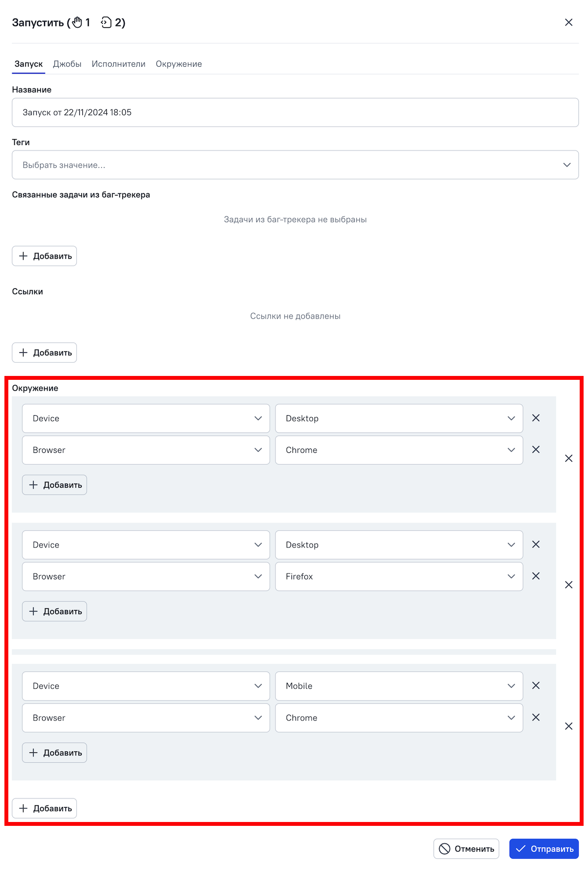This screenshot has width=588, height=870.
Task: Delete the entire third environment set
Action: tap(568, 726)
